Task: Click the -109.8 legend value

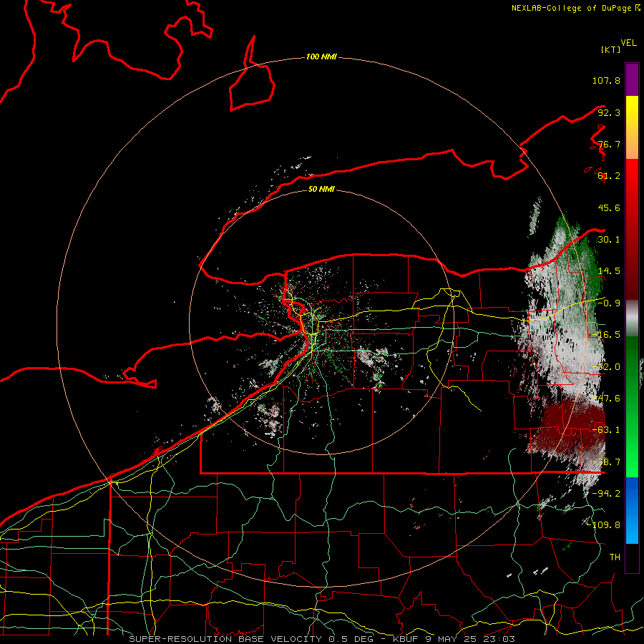Action: (x=604, y=525)
